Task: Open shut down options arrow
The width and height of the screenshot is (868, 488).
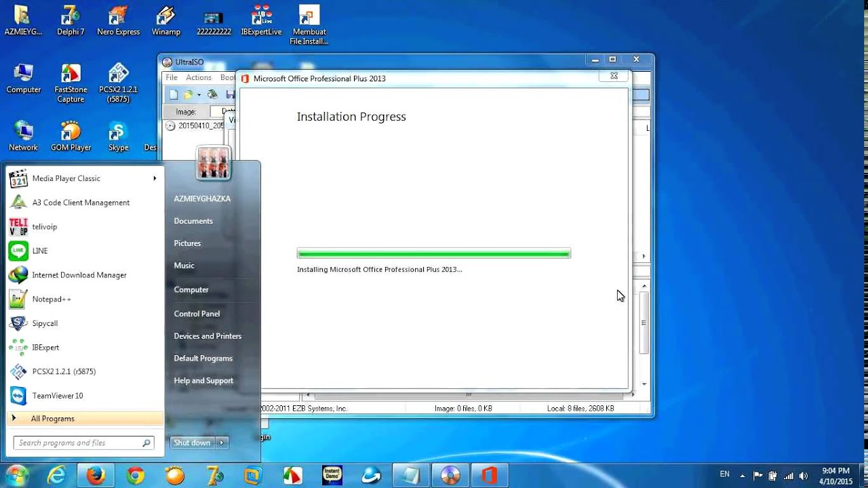Action: pos(222,443)
